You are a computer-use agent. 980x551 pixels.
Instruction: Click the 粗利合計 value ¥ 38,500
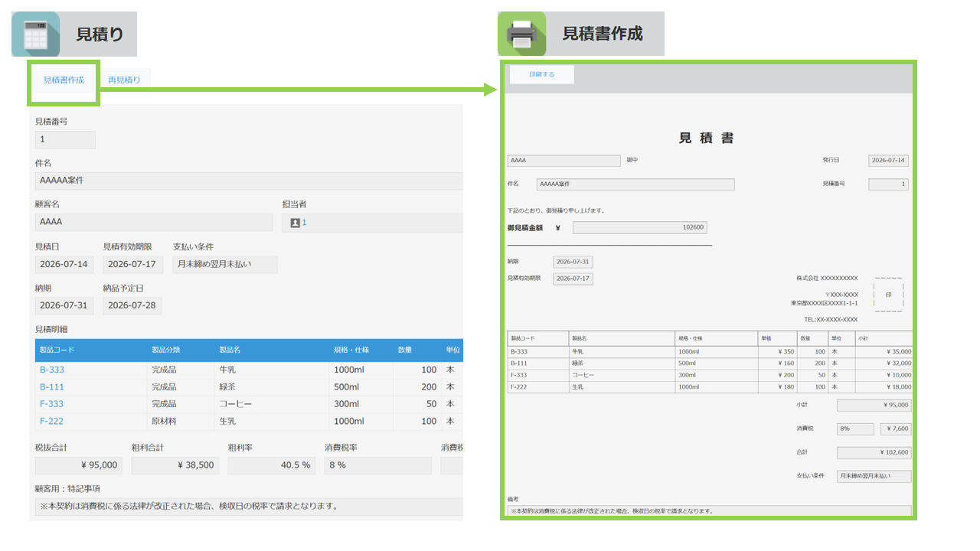point(175,465)
